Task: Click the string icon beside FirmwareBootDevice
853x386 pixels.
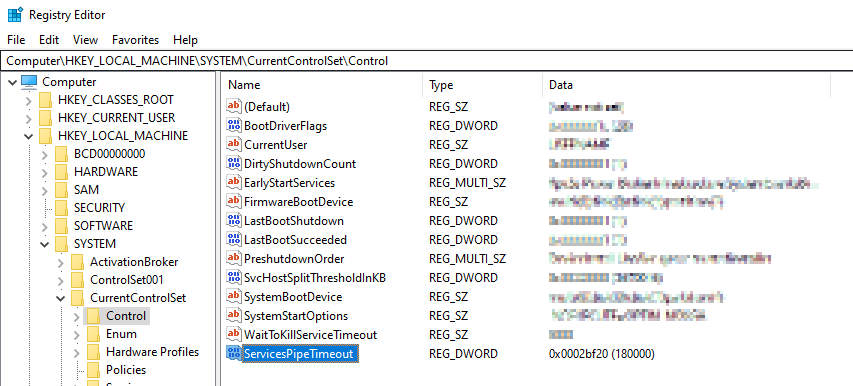Action: coord(234,202)
